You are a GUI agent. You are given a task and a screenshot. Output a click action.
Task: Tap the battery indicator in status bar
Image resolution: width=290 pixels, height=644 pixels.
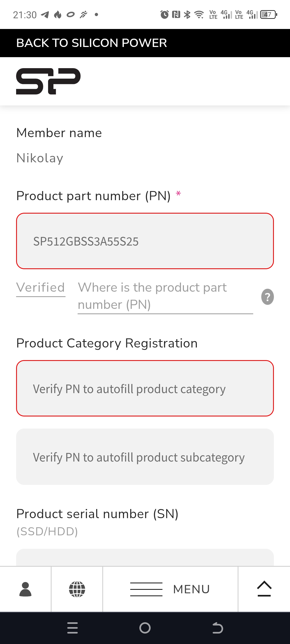268,14
